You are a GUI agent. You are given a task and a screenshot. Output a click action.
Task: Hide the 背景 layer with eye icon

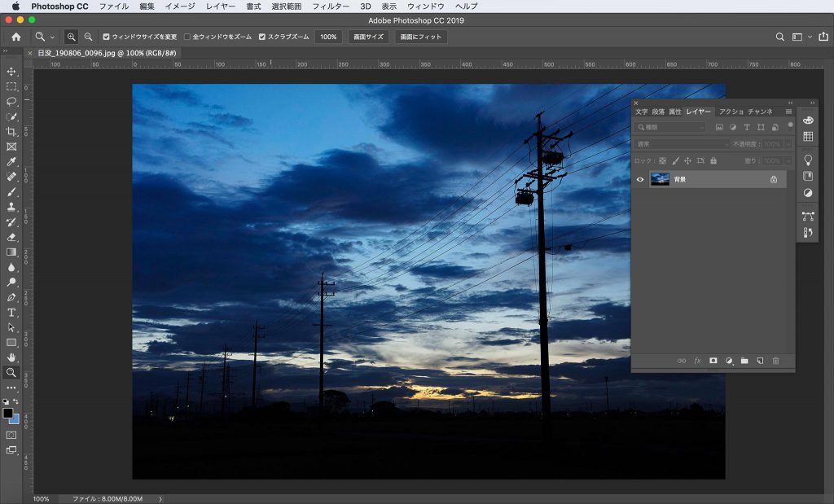640,180
